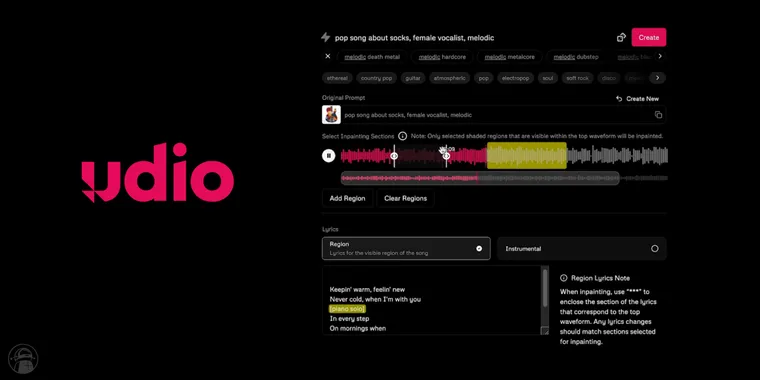Select the Region lyrics option
The image size is (760, 380).
point(406,248)
